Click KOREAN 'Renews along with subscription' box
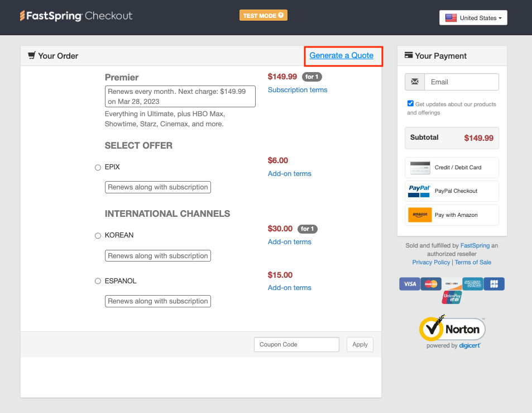Image resolution: width=532 pixels, height=413 pixels. (x=158, y=256)
